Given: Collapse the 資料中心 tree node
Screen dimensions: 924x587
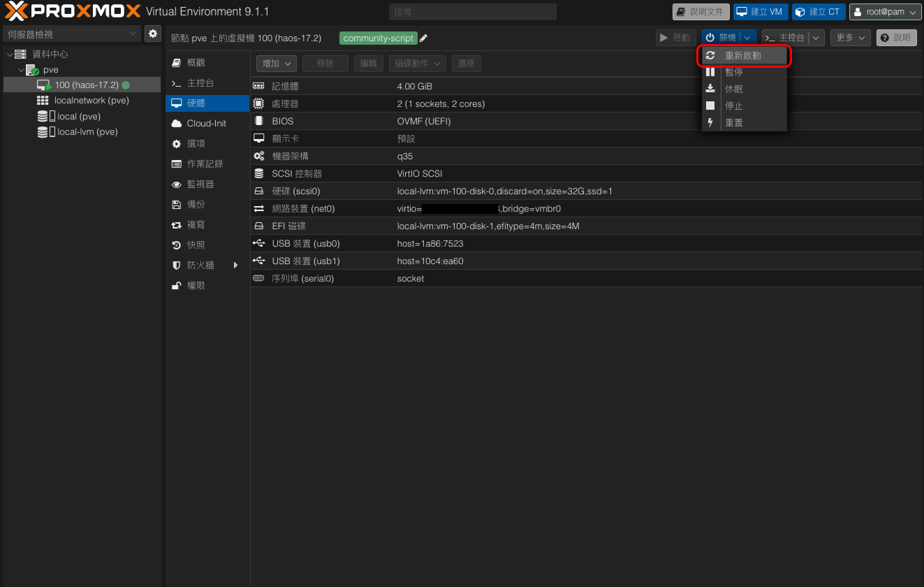Looking at the screenshot, I should click(10, 54).
